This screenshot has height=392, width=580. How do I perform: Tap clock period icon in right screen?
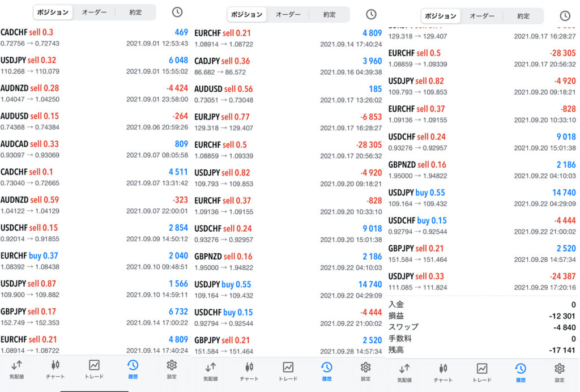click(x=565, y=16)
